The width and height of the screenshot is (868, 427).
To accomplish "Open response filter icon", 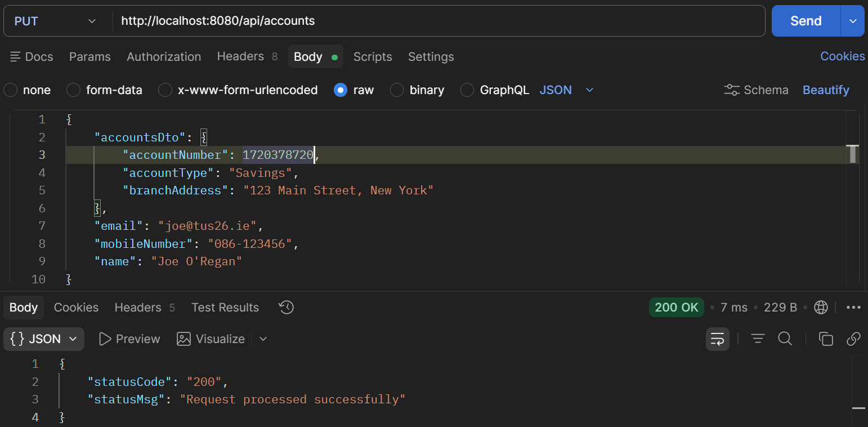I will pyautogui.click(x=758, y=339).
